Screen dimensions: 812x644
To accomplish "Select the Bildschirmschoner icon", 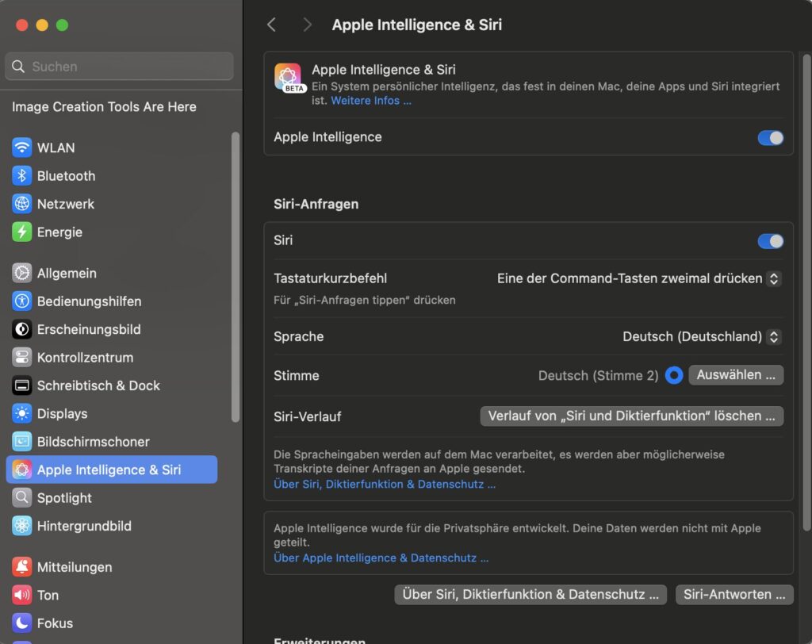I will [x=21, y=442].
